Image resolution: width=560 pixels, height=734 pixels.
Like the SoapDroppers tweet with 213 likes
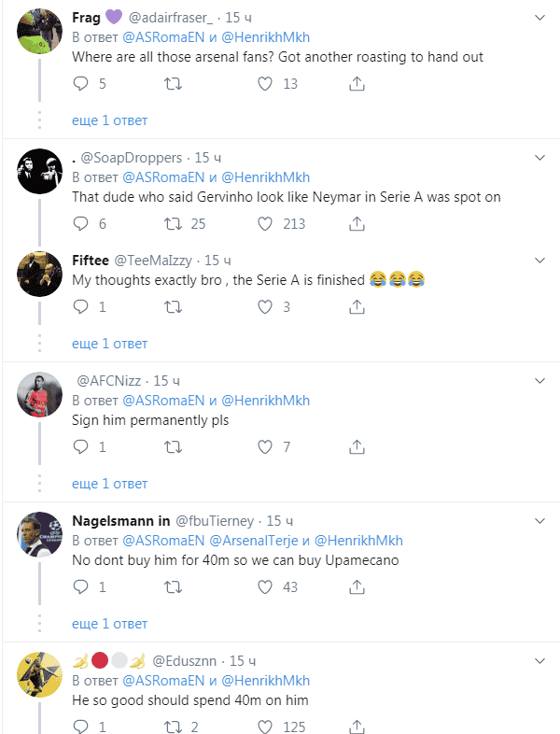[265, 223]
